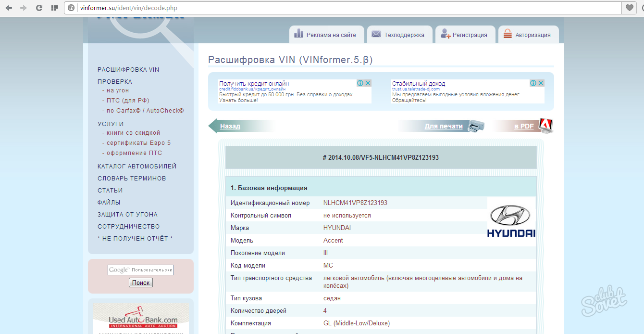Open info icon on 'Стабильный доход' ad
644x334 pixels.
tap(533, 83)
